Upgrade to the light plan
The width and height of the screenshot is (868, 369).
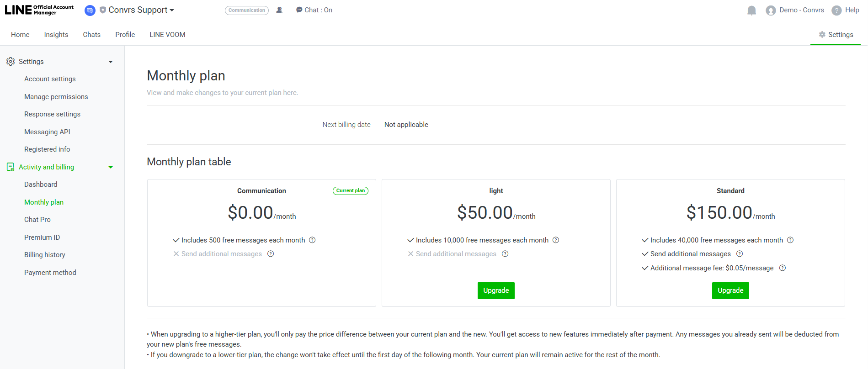point(496,290)
